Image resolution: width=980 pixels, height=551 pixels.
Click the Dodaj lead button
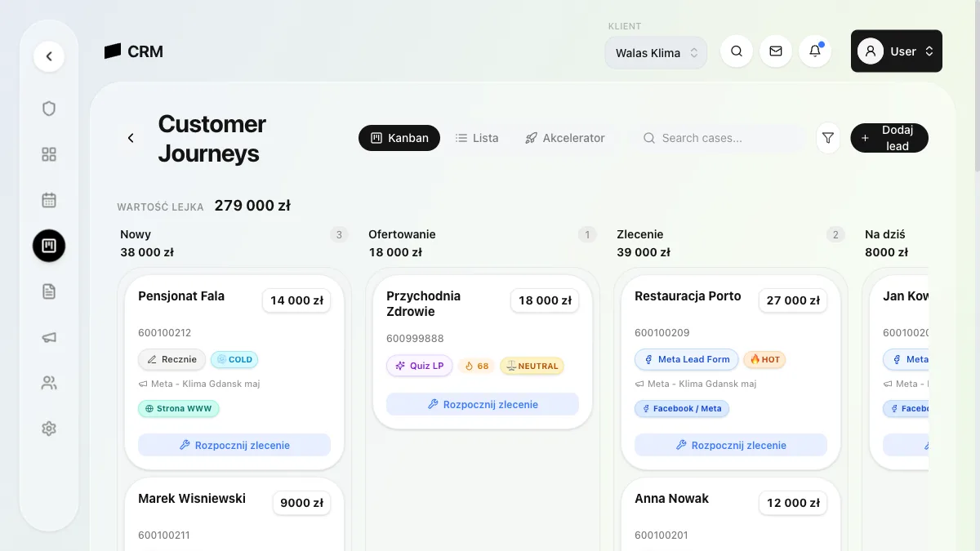(889, 138)
